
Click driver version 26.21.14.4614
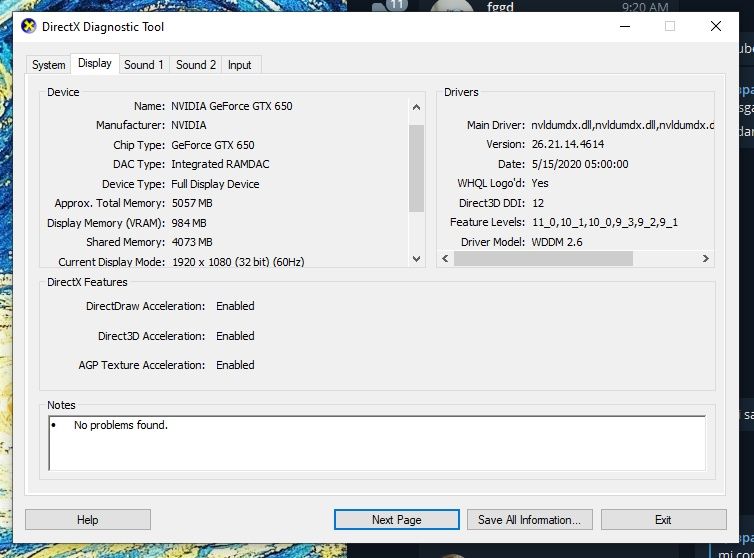(568, 144)
